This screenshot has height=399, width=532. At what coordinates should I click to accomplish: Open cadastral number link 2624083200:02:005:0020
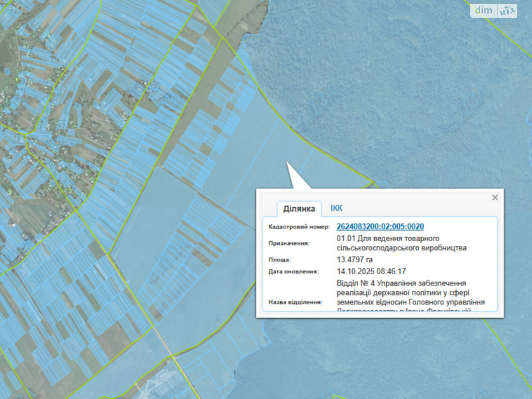click(x=380, y=227)
